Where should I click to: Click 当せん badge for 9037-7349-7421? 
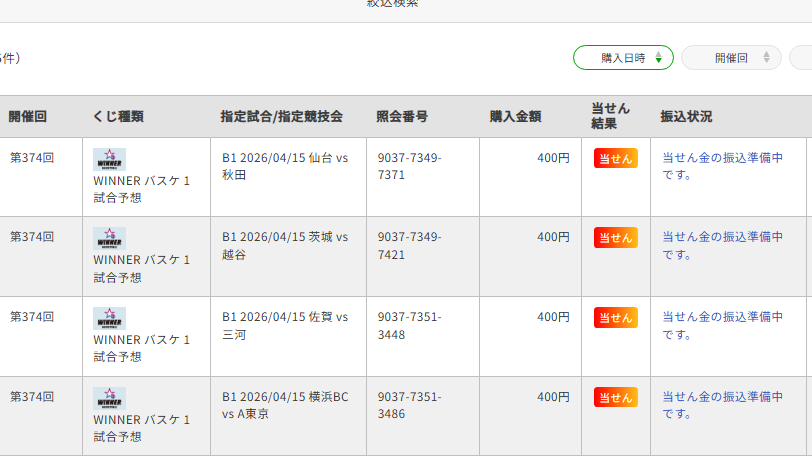(616, 238)
